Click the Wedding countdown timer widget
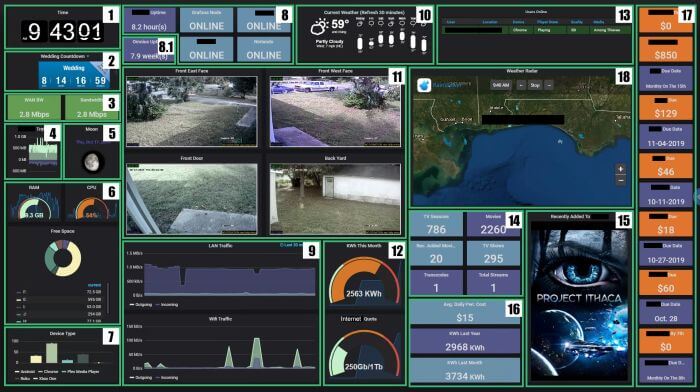 pos(74,75)
